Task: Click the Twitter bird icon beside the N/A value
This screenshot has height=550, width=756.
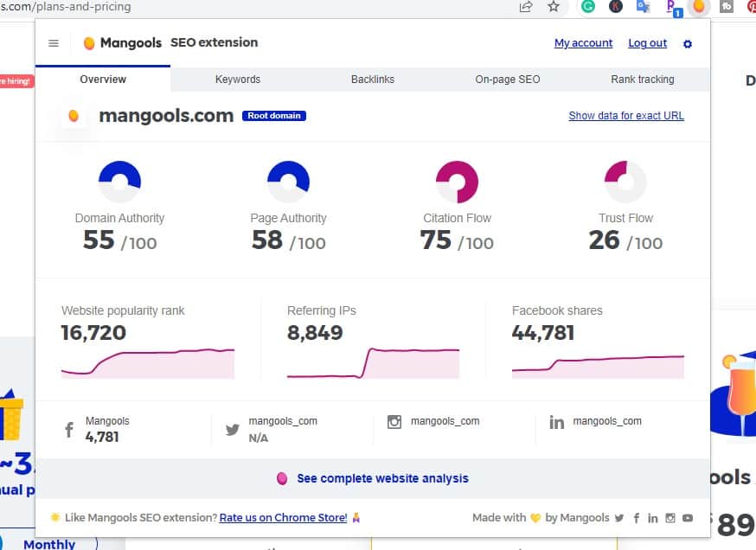Action: (x=233, y=429)
